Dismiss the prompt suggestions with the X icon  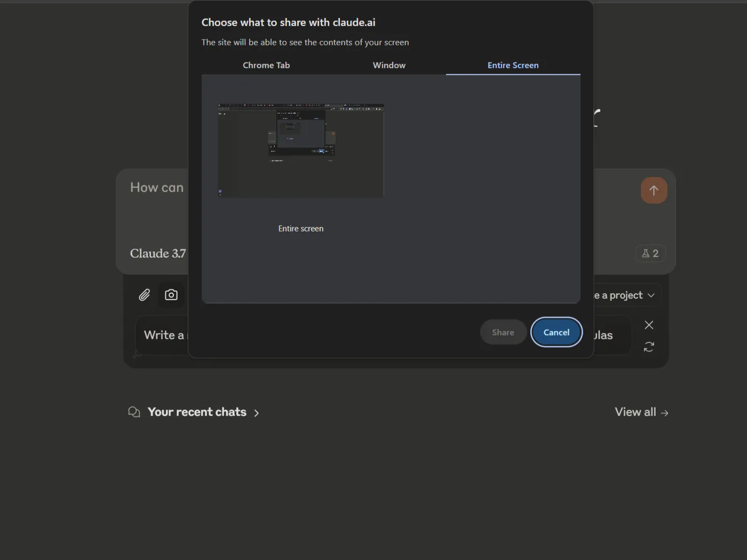649,324
